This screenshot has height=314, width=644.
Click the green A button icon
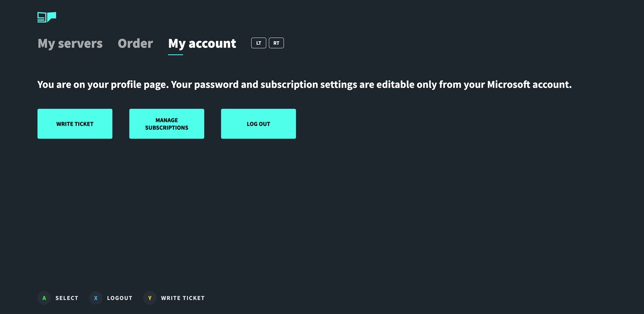44,298
